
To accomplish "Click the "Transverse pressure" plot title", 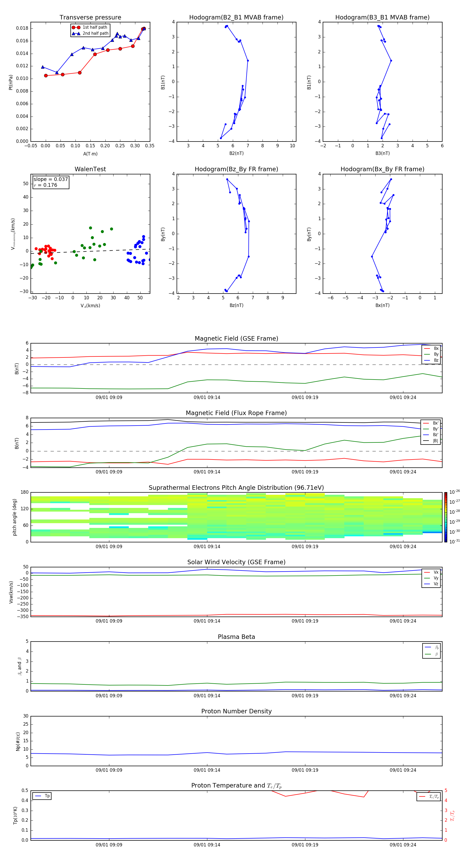I will click(x=90, y=18).
